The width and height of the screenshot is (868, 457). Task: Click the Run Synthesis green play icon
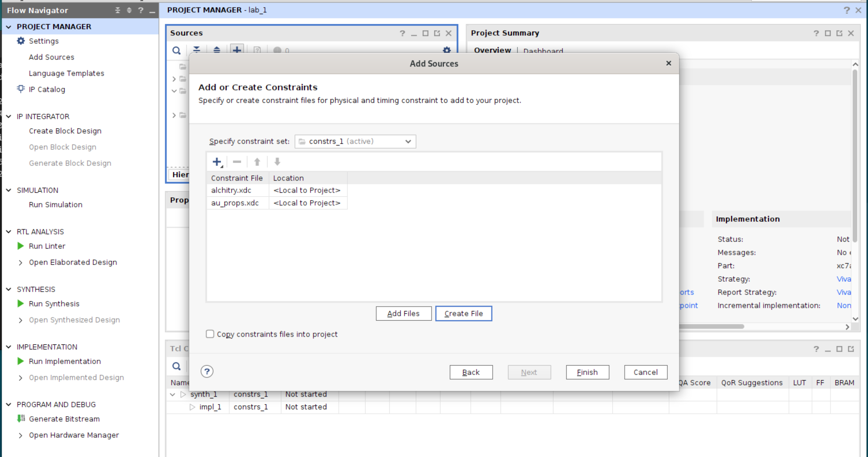coord(21,303)
